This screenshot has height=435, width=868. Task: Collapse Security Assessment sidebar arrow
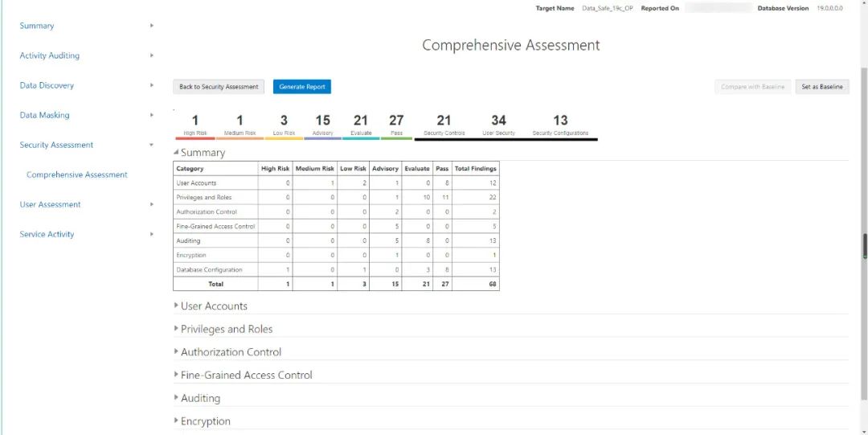(x=152, y=145)
